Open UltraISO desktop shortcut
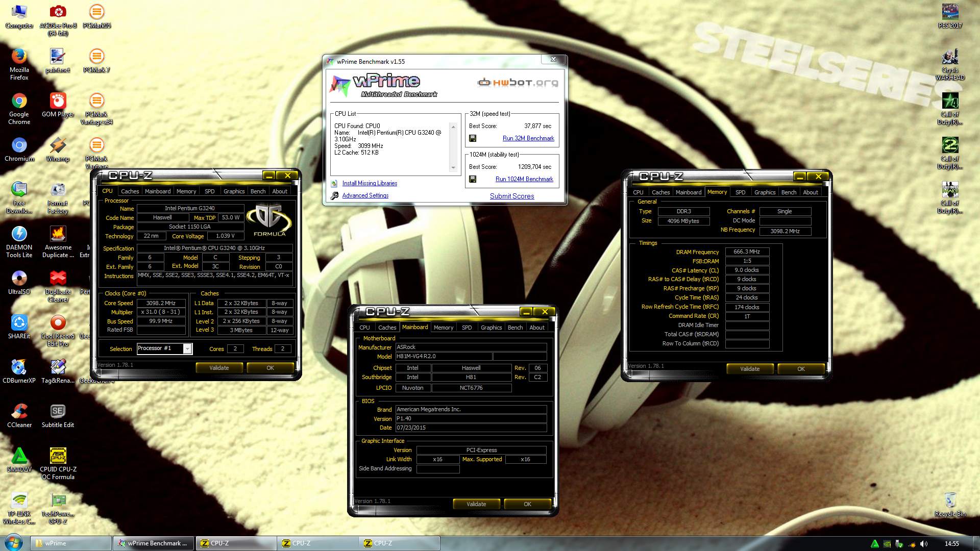The width and height of the screenshot is (980, 551). pos(19,283)
